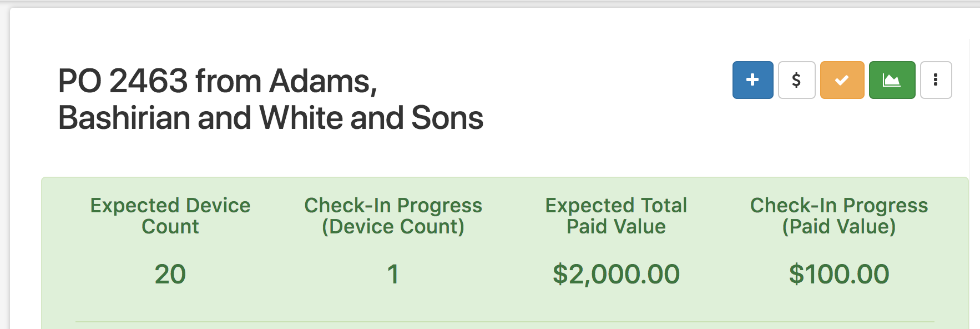Expand the vertical ellipsis more-options menu

pos(936,80)
